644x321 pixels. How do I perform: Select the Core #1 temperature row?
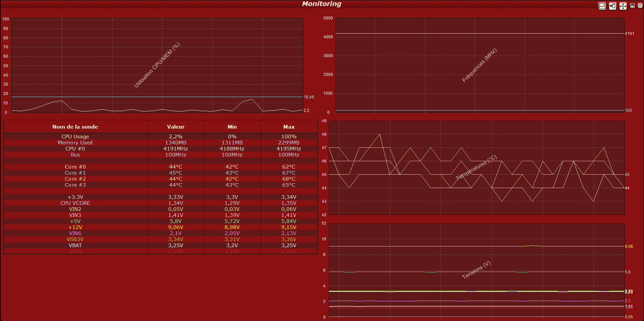click(x=75, y=173)
